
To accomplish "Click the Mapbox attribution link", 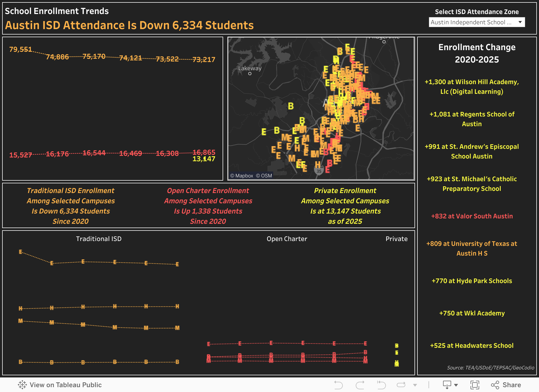I will (x=242, y=176).
